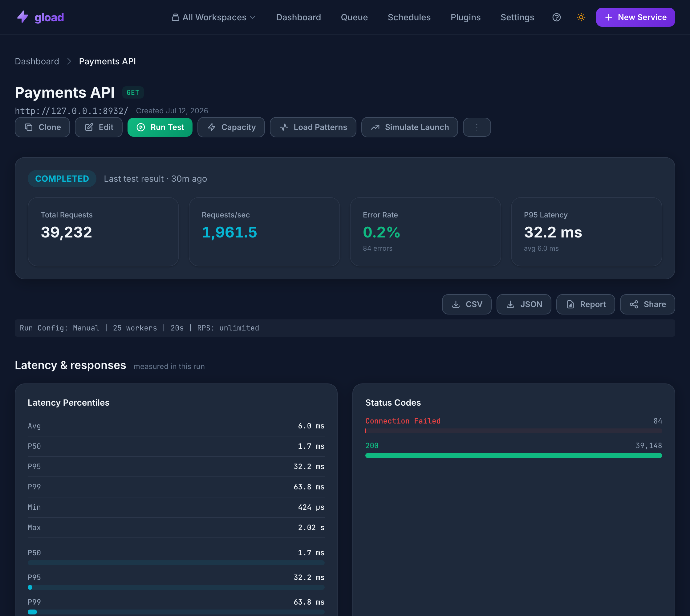Viewport: 690px width, 616px height.
Task: Go back via Dashboard breadcrumb link
Action: [37, 61]
